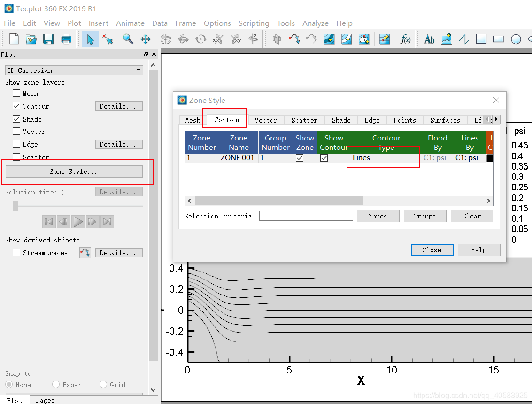Toggle Show Zone for ZONE 001
532x404 pixels.
pos(300,158)
